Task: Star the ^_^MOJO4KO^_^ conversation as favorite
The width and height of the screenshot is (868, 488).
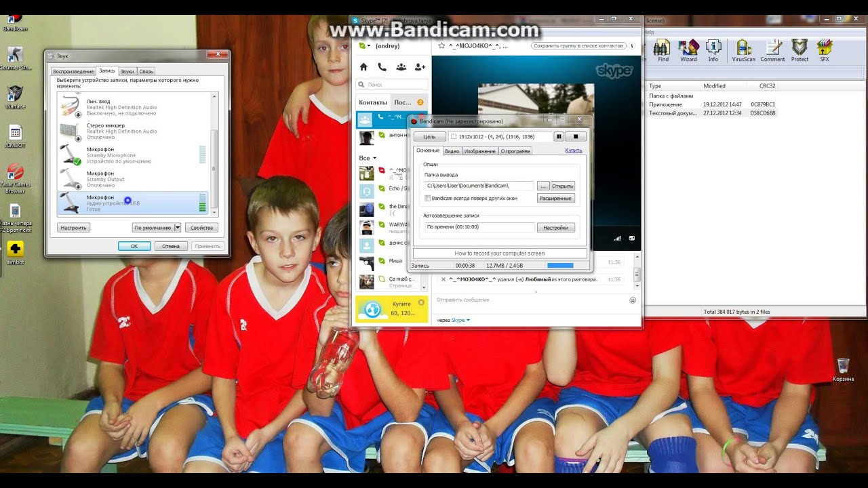Action: coord(441,46)
